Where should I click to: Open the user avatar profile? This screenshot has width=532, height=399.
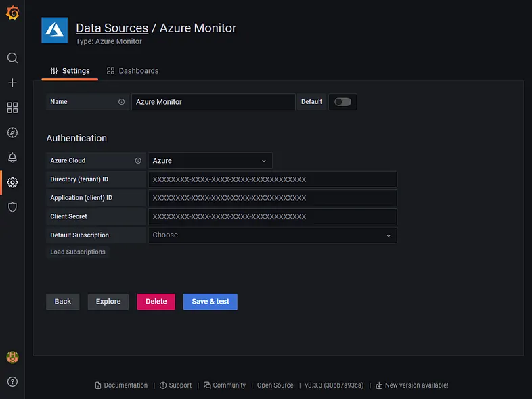(x=13, y=357)
